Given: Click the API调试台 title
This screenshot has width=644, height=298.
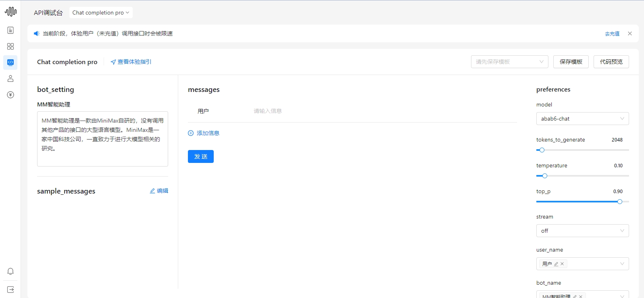Looking at the screenshot, I should [x=48, y=13].
